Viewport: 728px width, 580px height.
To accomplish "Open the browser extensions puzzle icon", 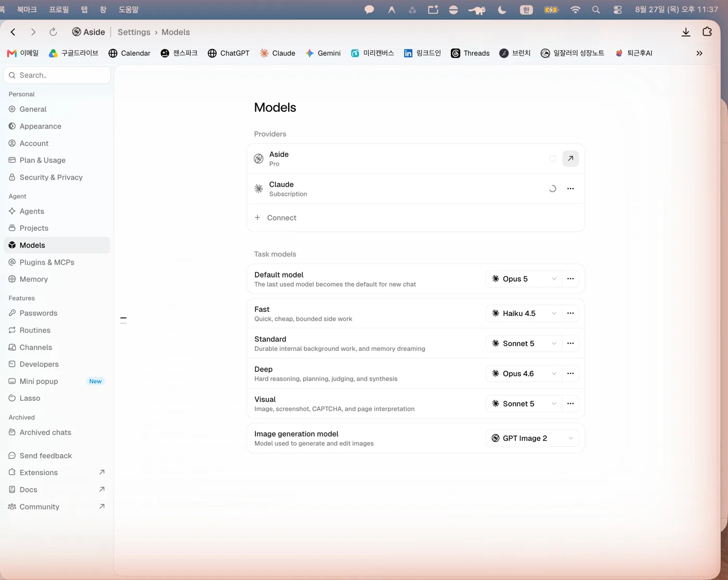I will tap(707, 32).
